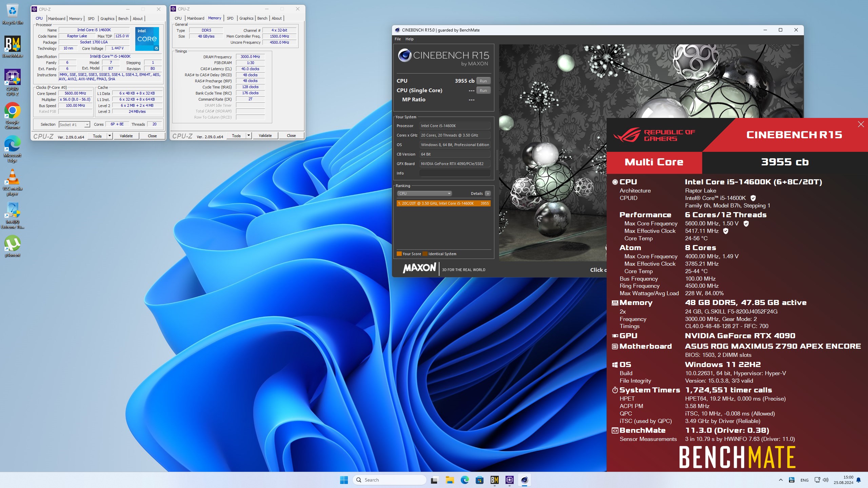Open Microsoft Edge desktop shortcut
Viewport: 868px width, 488px height.
12,149
